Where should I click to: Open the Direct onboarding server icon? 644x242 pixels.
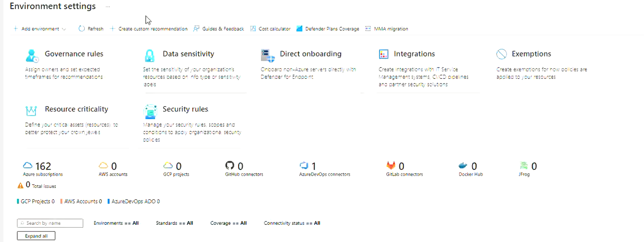click(x=267, y=55)
